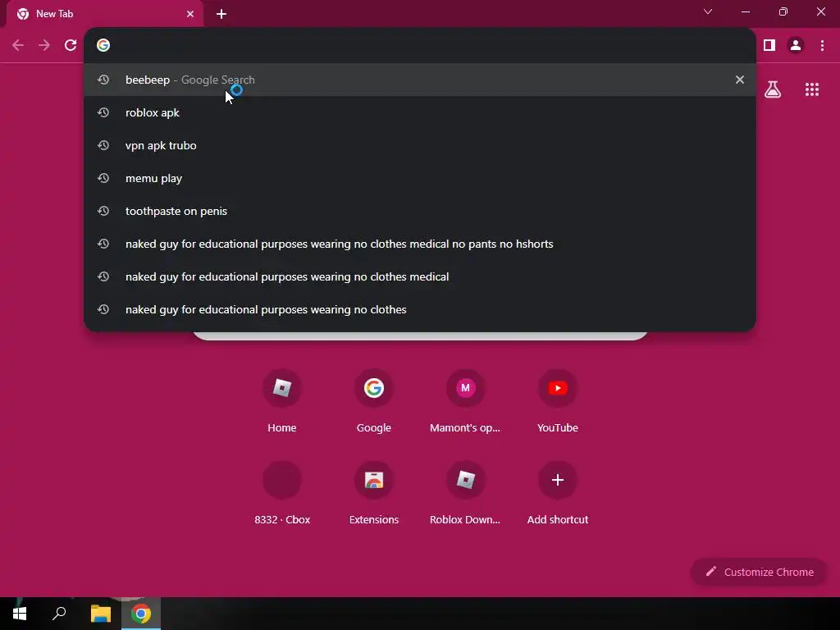Click the Chrome icon in the taskbar

(x=141, y=614)
